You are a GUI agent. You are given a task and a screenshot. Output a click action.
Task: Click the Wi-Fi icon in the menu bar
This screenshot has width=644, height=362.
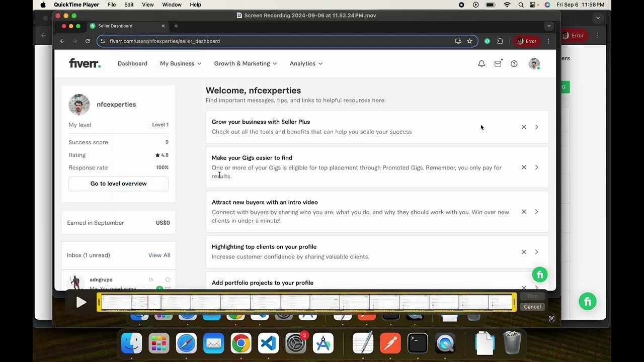507,5
